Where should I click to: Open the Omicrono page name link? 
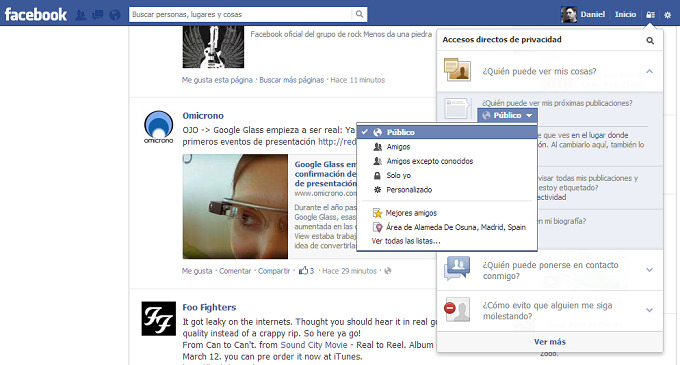pos(203,116)
